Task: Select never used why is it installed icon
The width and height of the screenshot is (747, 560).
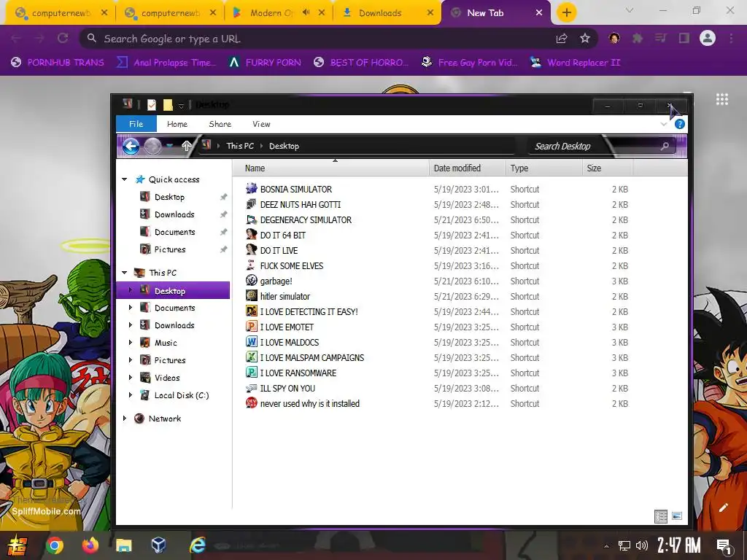Action: click(x=252, y=403)
